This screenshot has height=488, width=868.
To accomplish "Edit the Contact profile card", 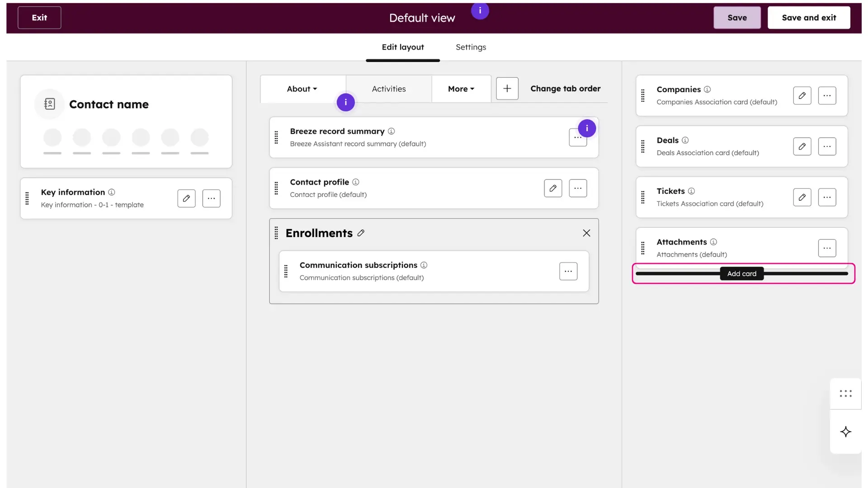I will pos(553,188).
